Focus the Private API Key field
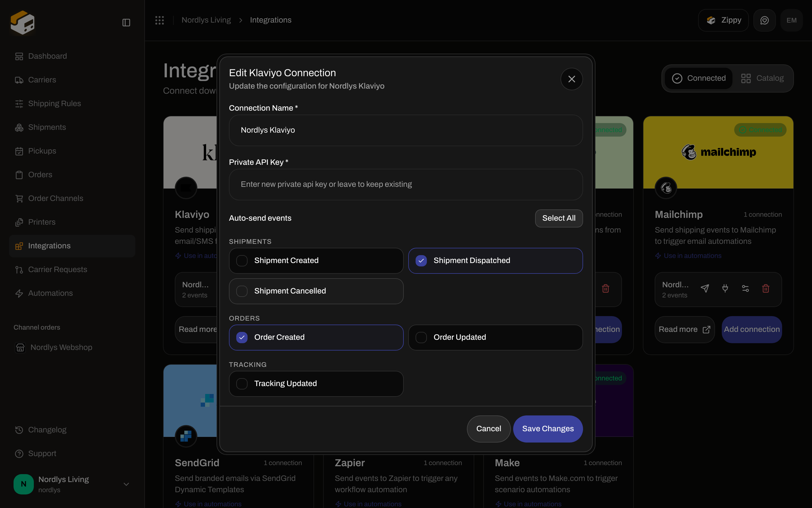The width and height of the screenshot is (812, 508). 406,185
